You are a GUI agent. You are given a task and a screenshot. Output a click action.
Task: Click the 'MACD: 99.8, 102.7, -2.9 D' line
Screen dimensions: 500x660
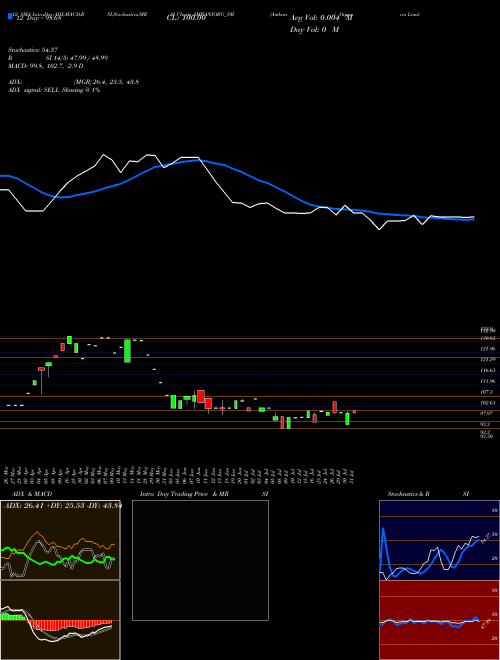click(46, 66)
